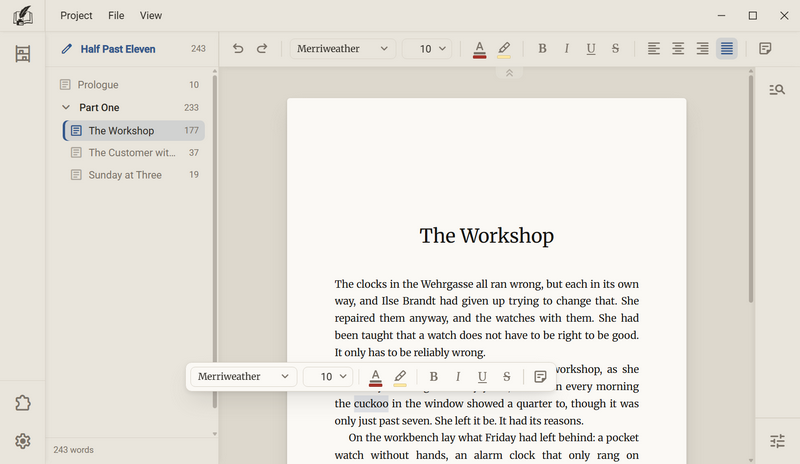Click the 177 word count for The Workshop
This screenshot has height=464, width=800.
click(x=191, y=131)
